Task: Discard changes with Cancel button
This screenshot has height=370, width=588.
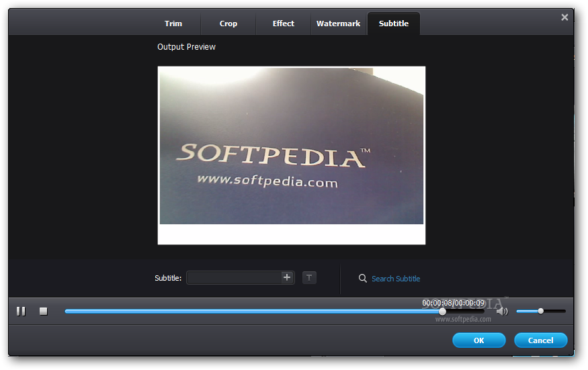Action: tap(541, 340)
